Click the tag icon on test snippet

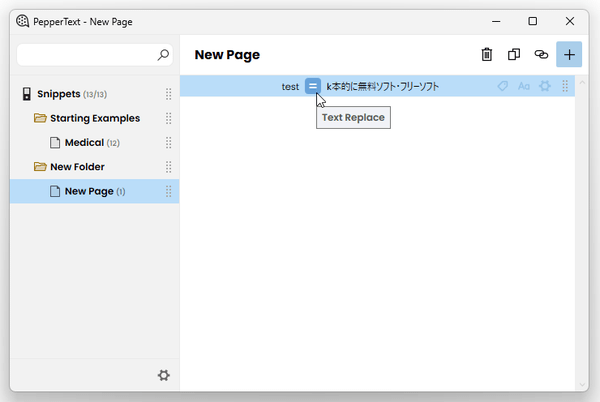[502, 86]
